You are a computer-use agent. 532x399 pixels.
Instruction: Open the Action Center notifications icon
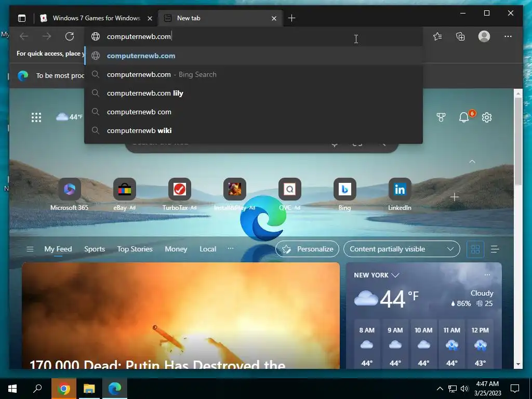click(x=515, y=389)
